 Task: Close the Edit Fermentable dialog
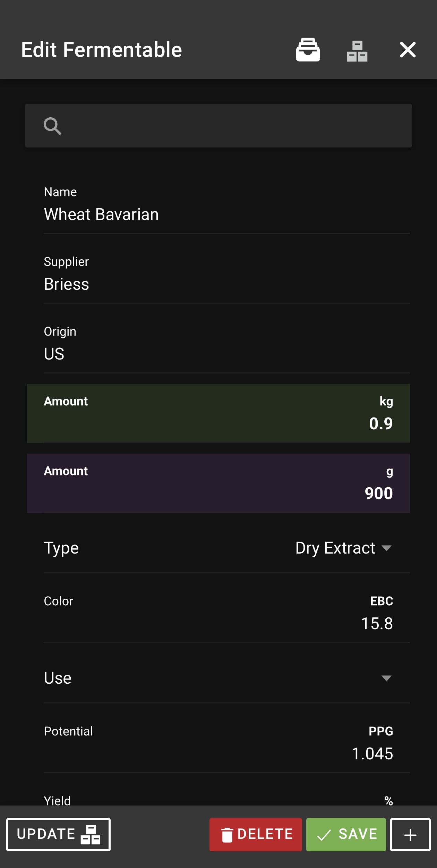coord(408,50)
